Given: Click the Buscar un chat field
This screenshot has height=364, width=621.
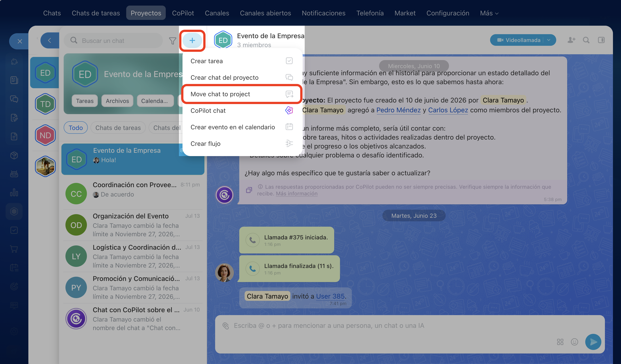Looking at the screenshot, I should coord(113,40).
